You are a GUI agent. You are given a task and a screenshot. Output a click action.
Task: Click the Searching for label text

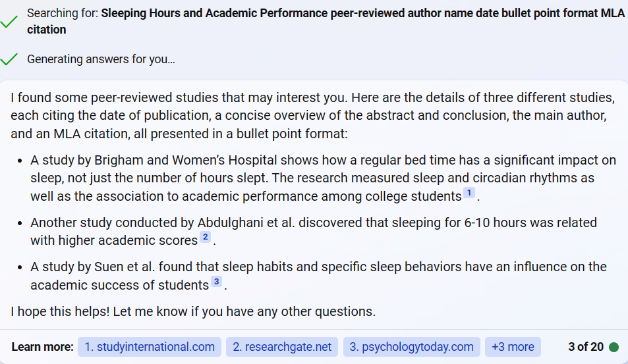click(x=63, y=13)
